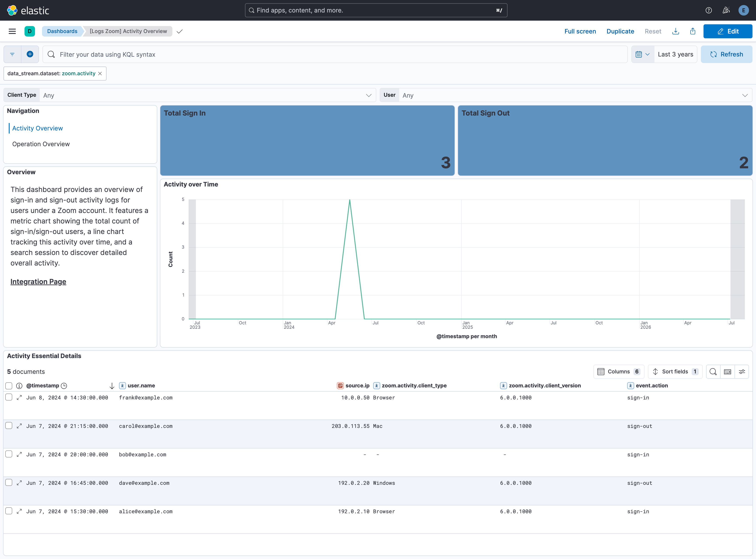
Task: Refresh the dashboard data
Action: point(726,54)
